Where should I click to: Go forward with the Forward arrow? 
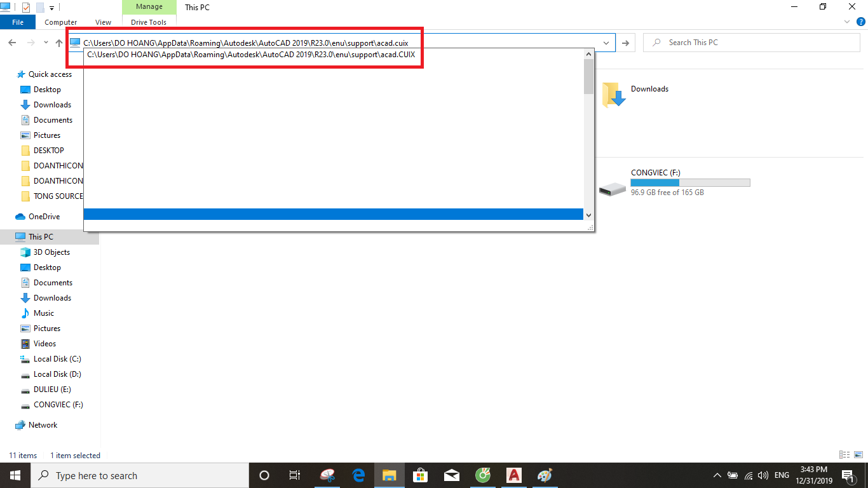31,43
